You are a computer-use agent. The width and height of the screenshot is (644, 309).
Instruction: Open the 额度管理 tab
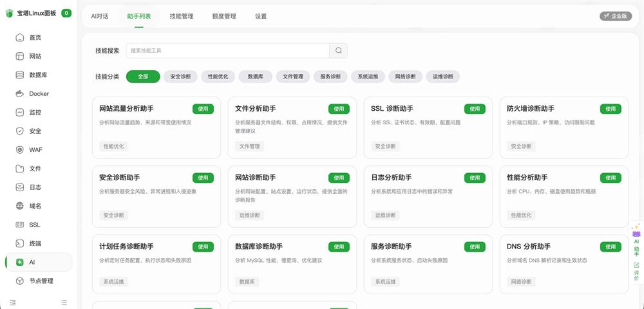click(224, 16)
